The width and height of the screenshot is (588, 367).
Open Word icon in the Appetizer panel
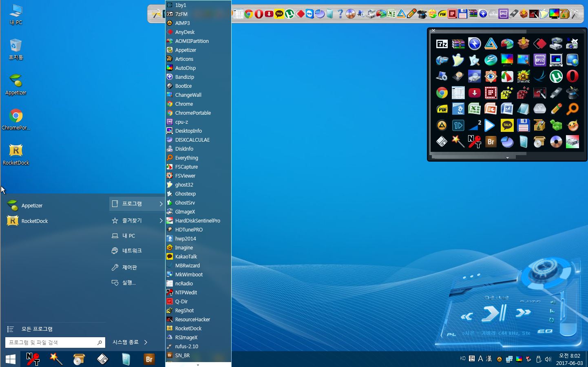(507, 109)
